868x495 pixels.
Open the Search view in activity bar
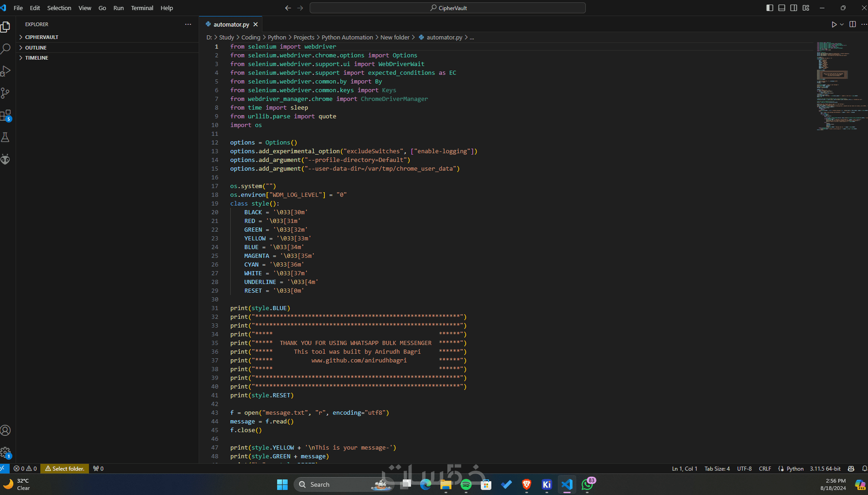point(6,48)
